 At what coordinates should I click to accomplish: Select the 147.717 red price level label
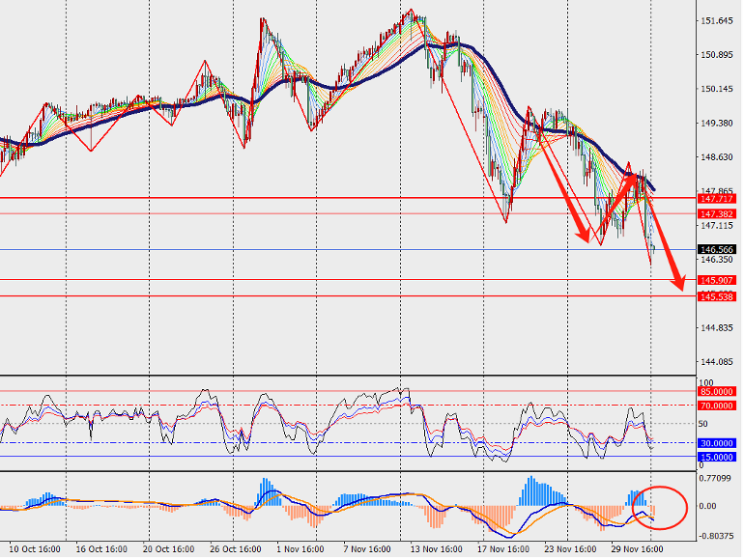pyautogui.click(x=717, y=199)
